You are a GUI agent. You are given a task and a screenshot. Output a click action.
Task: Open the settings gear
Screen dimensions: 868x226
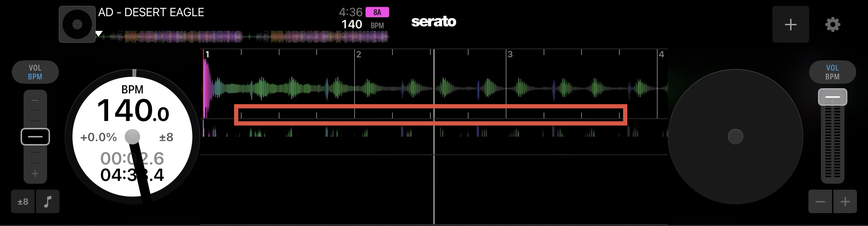coord(833,25)
